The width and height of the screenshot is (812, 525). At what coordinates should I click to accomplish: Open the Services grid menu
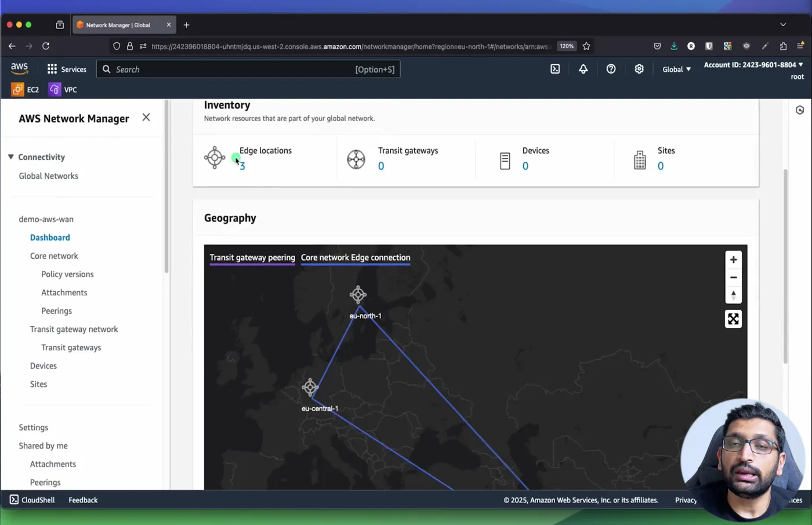pos(67,69)
